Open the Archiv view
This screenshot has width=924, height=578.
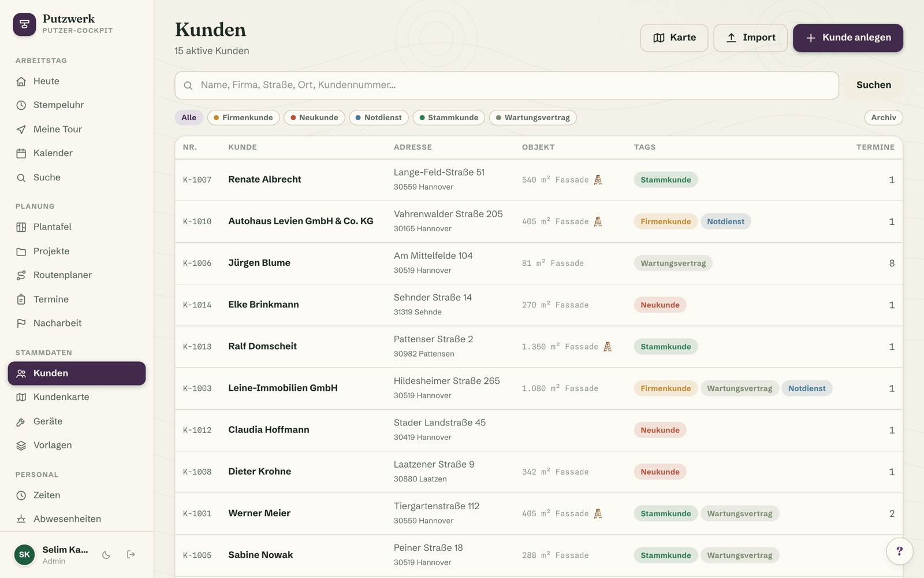884,118
